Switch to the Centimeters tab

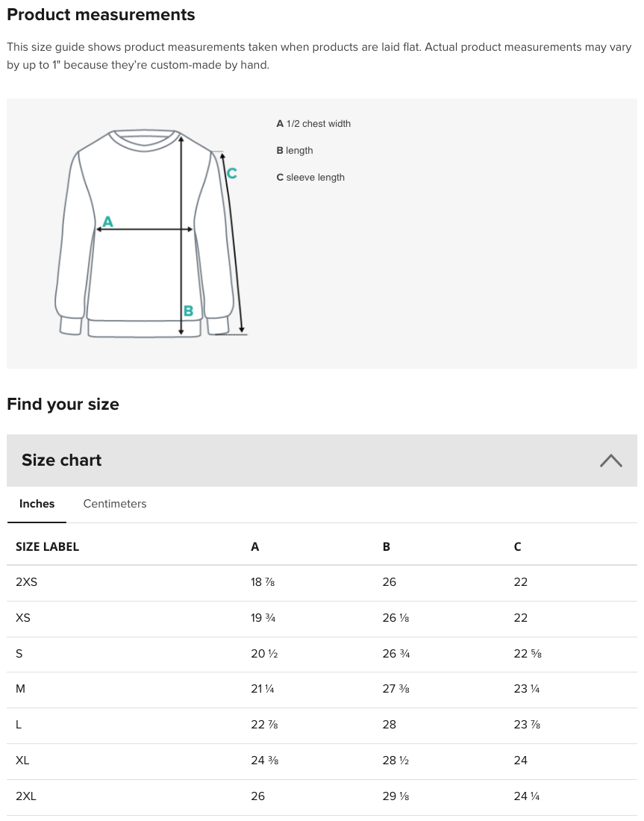[115, 504]
